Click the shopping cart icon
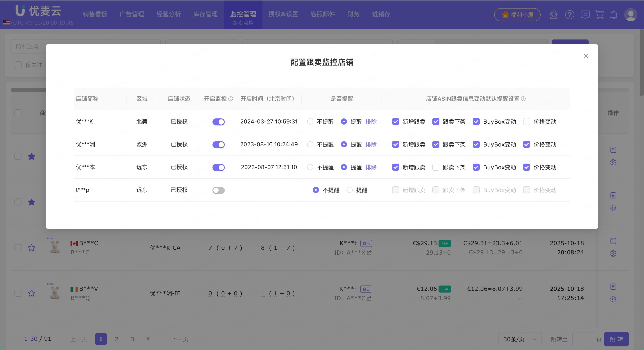This screenshot has width=644, height=350. [x=600, y=15]
